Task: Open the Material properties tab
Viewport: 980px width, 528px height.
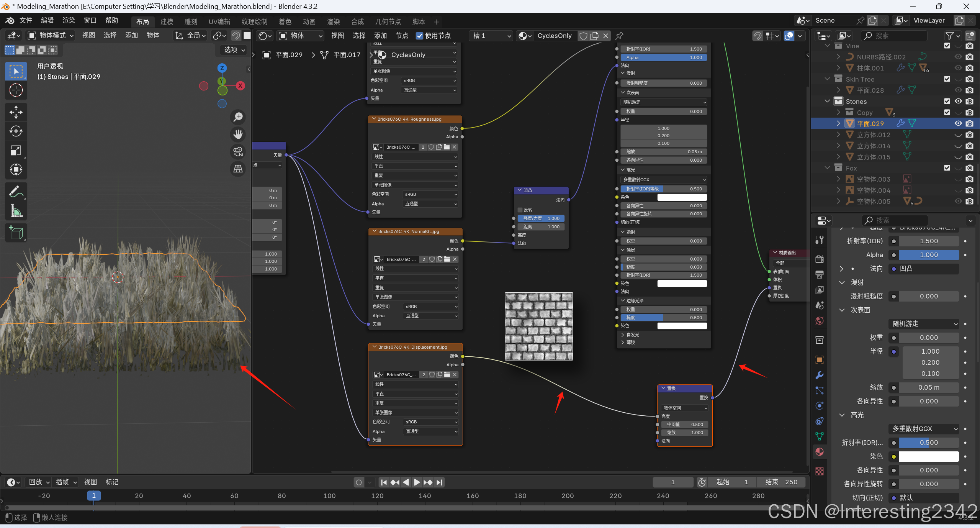Action: point(820,452)
